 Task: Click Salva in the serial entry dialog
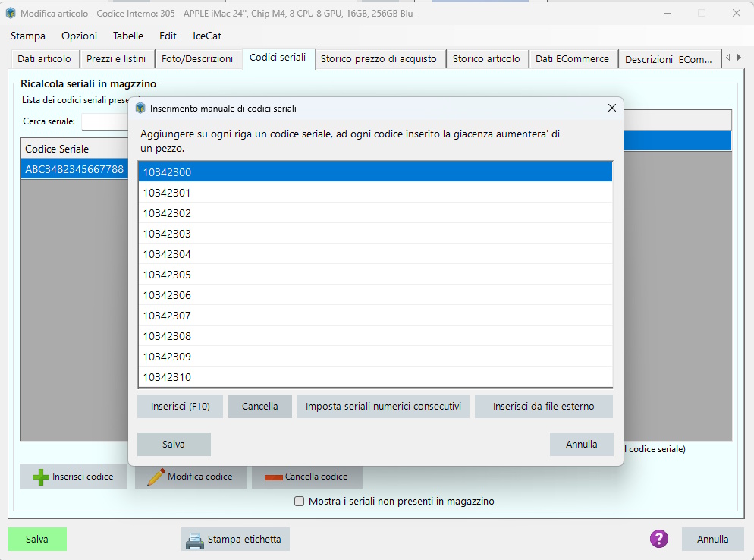click(174, 444)
